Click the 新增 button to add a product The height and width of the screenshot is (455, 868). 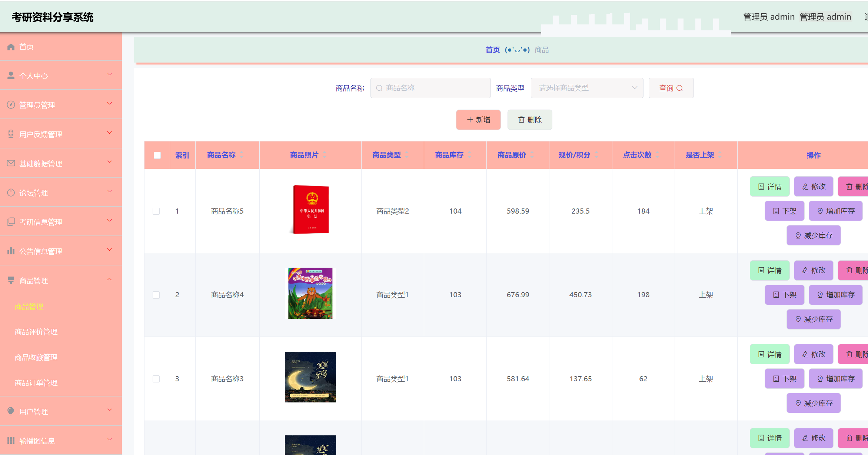point(478,120)
